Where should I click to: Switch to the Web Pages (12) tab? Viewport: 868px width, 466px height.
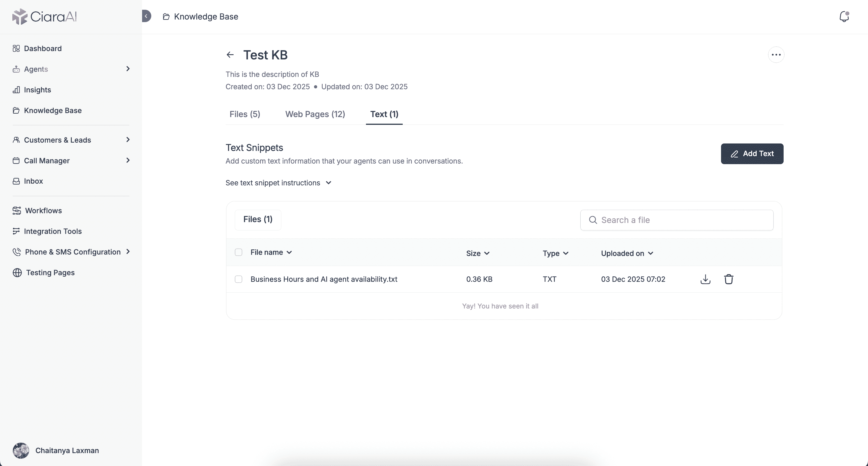click(315, 114)
